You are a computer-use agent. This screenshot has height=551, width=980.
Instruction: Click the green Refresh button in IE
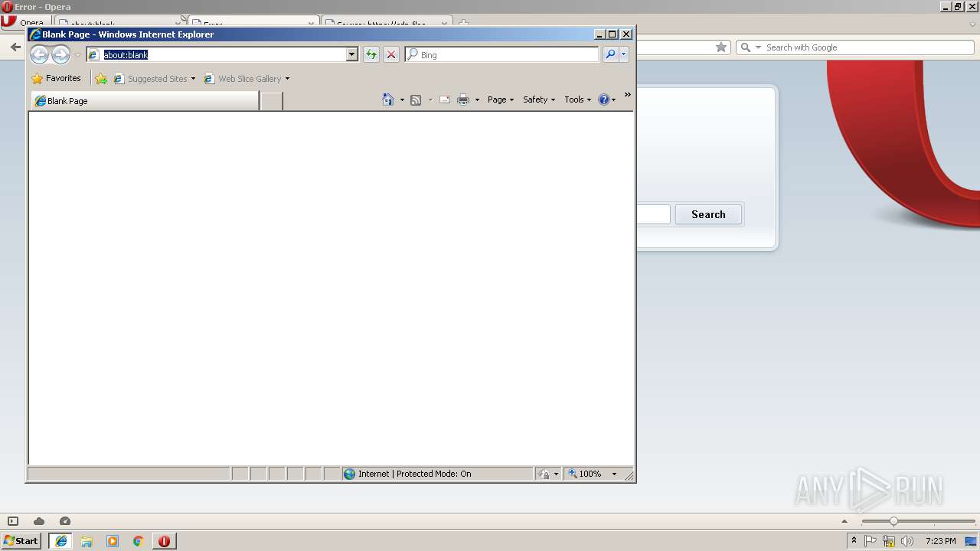[371, 54]
